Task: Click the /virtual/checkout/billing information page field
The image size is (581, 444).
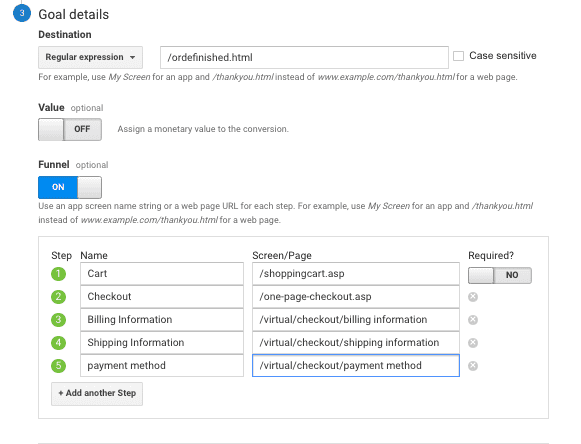Action: click(356, 320)
